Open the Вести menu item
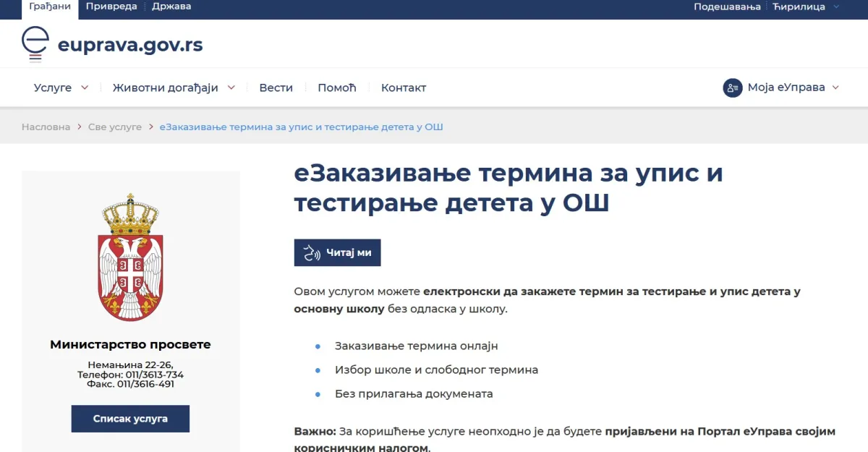This screenshot has height=452, width=868. (x=276, y=88)
